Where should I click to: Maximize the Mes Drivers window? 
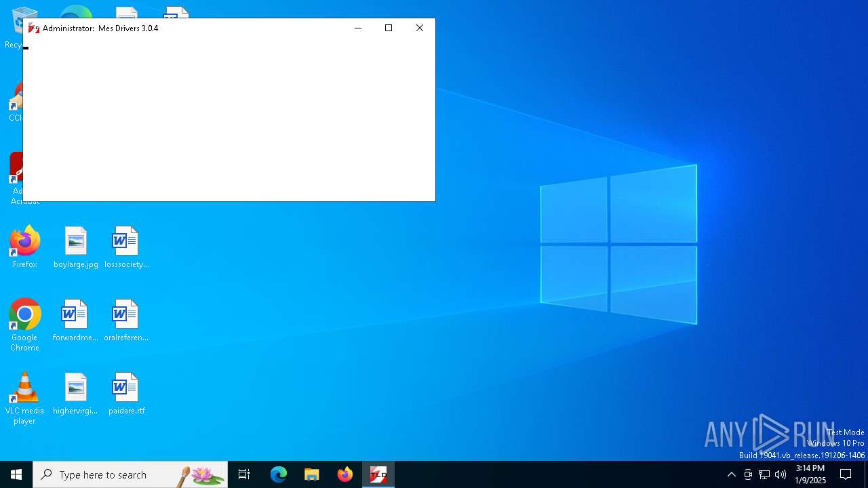point(389,28)
